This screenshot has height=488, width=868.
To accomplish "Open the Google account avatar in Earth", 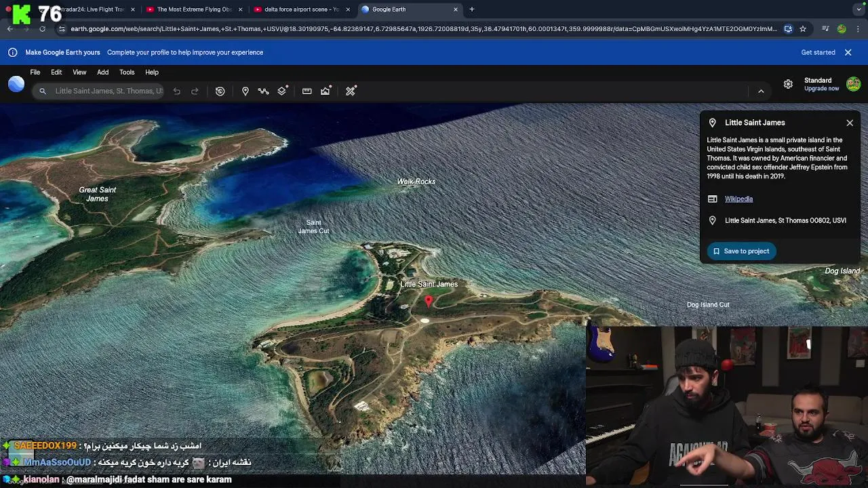I will coord(853,84).
